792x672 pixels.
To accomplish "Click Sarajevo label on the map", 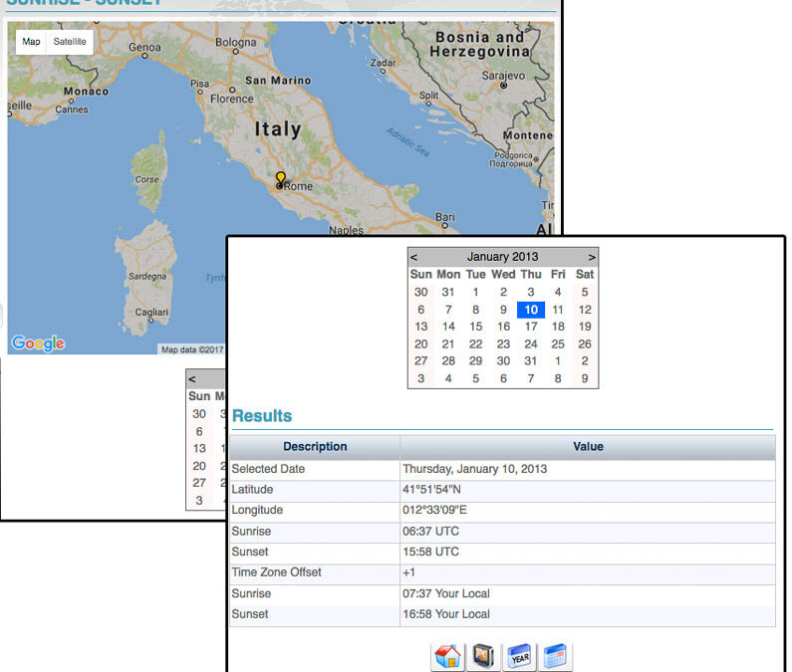I will pos(503,76).
